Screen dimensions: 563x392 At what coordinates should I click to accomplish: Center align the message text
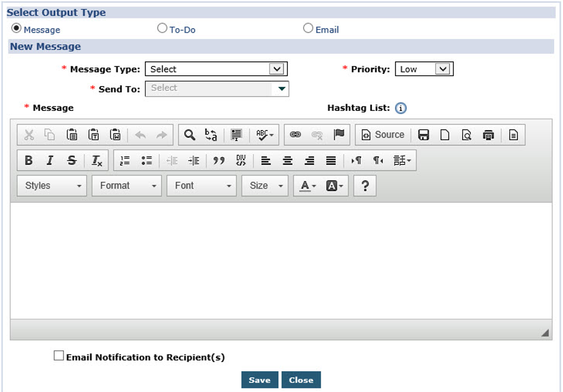pos(287,161)
